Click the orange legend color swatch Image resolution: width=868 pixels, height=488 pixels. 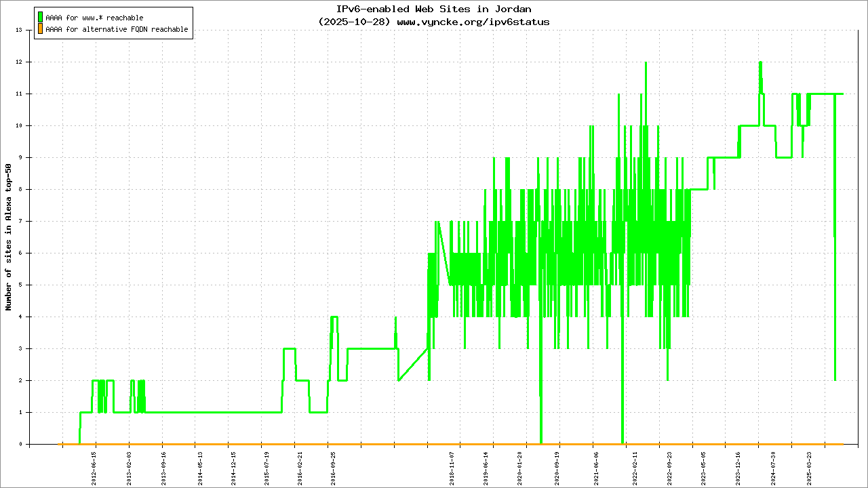click(x=40, y=29)
